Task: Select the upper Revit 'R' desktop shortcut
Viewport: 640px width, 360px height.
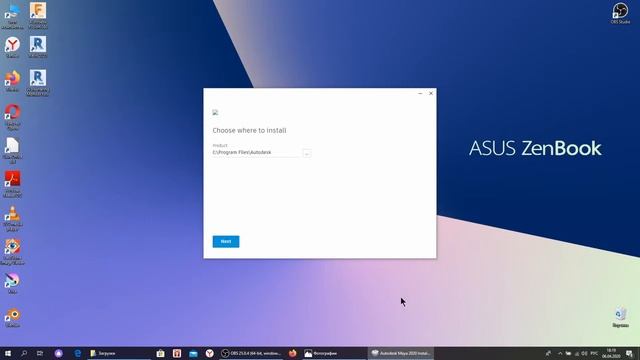Action: [x=38, y=47]
